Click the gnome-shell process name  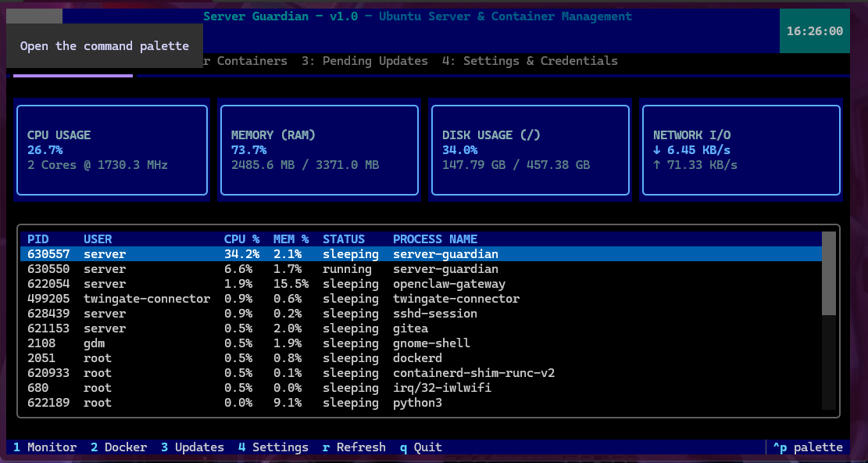(432, 343)
